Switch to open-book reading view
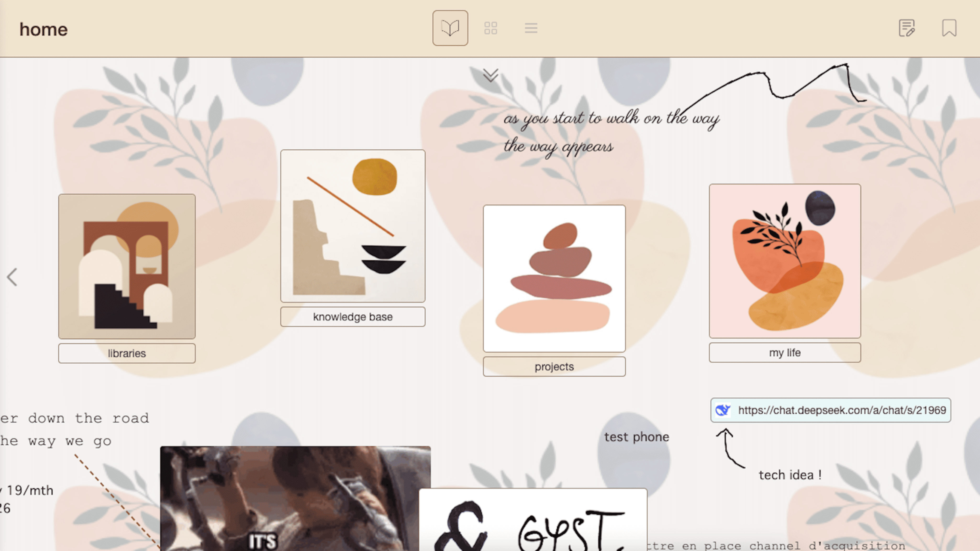The image size is (980, 551). (x=450, y=28)
